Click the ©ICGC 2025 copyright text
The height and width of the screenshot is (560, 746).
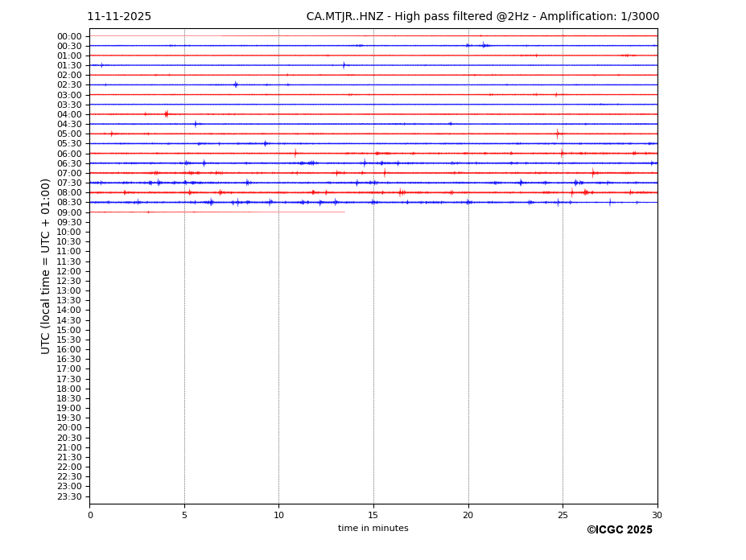click(619, 530)
